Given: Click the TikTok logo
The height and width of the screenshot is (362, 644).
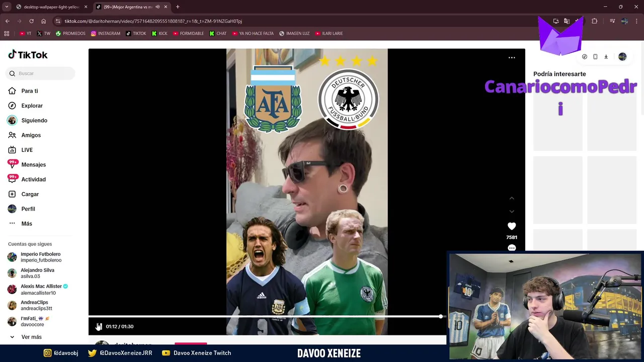Looking at the screenshot, I should 28,55.
